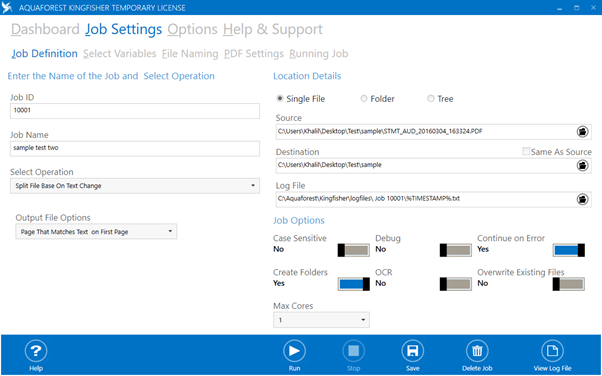
Task: Expand the Select Operation dropdown
Action: 135,186
